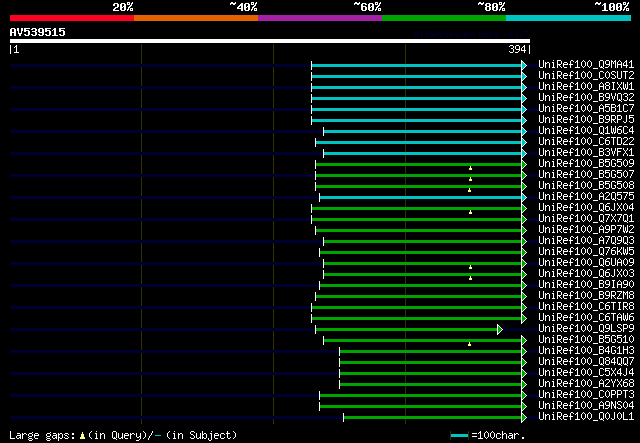Open hit UniRef100_A8IXW1

click(586, 87)
